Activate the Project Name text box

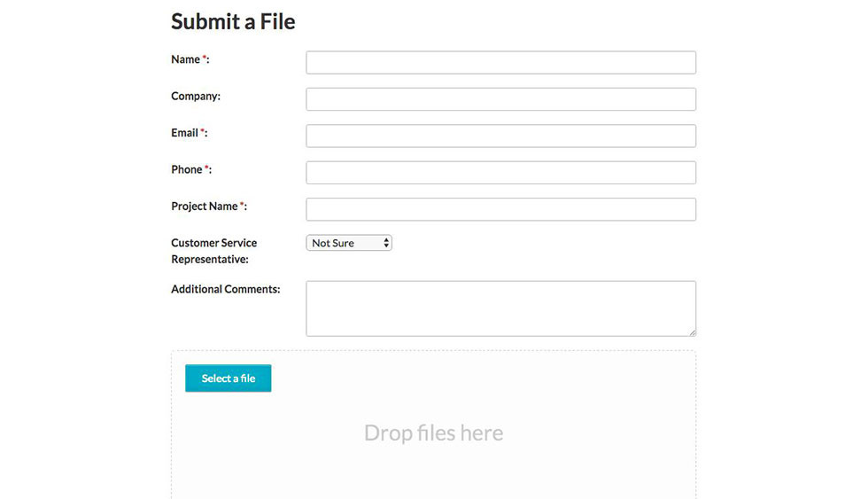(x=500, y=209)
